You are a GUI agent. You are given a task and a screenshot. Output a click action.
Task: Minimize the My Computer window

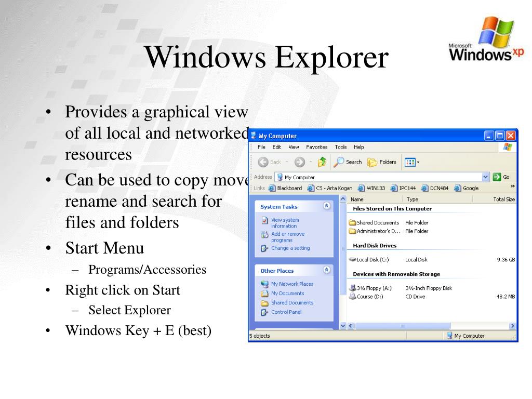click(x=488, y=136)
